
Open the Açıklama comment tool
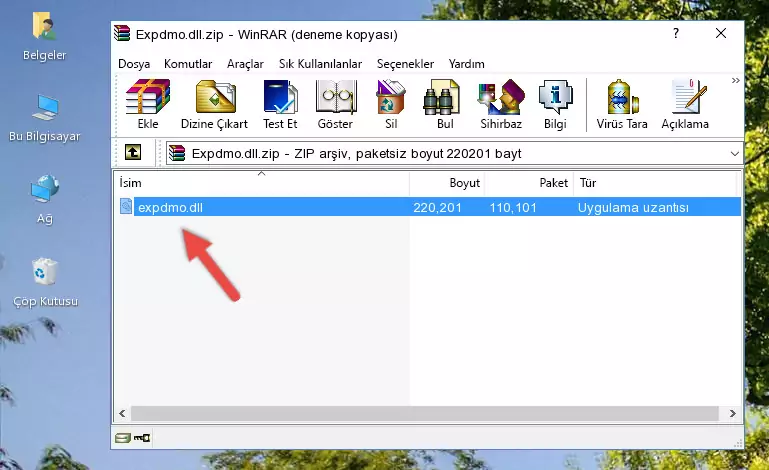click(685, 104)
